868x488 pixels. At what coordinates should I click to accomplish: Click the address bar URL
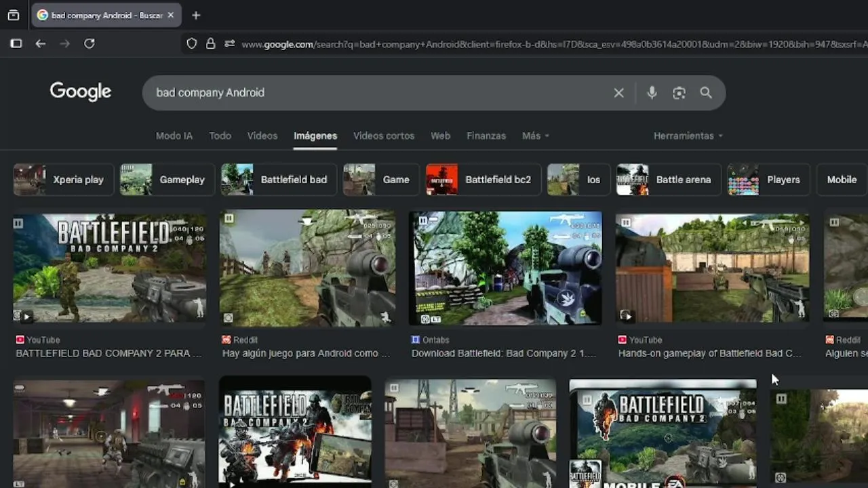tap(553, 44)
